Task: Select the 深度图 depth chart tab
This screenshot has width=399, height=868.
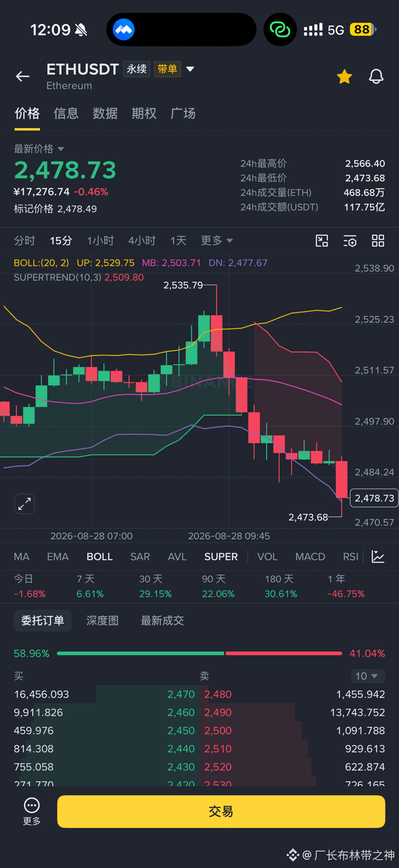Action: (x=103, y=621)
